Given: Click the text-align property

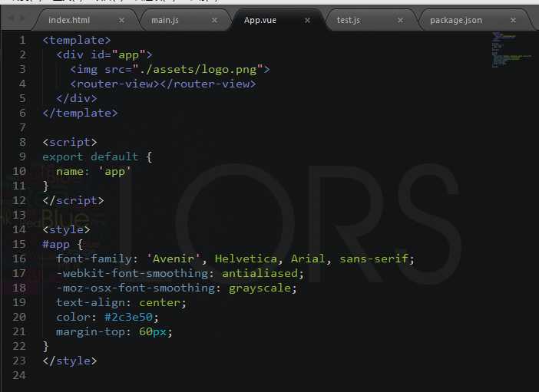Looking at the screenshot, I should tap(91, 303).
